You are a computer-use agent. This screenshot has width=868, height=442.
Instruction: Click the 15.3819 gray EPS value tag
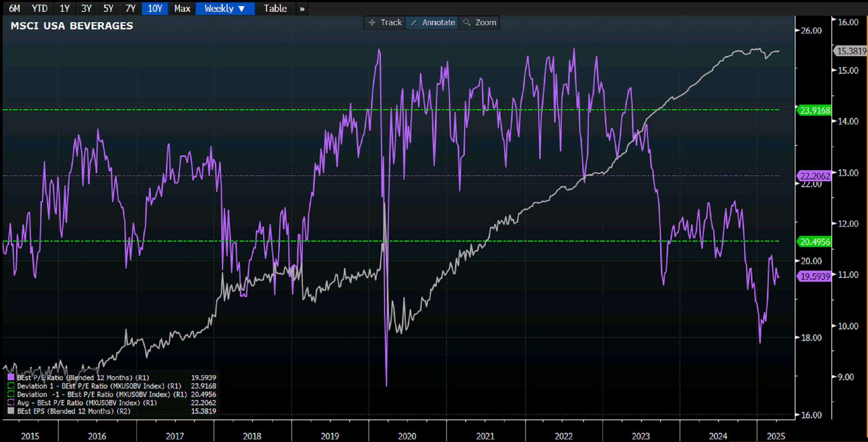(x=851, y=51)
